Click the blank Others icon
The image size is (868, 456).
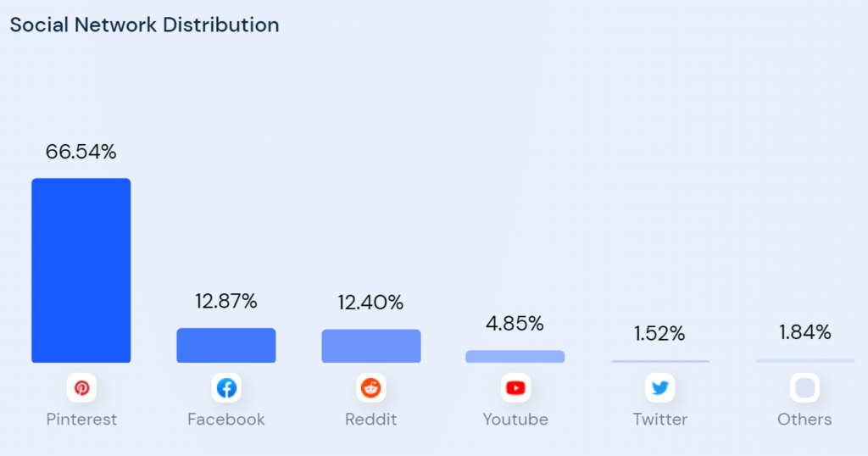point(805,388)
